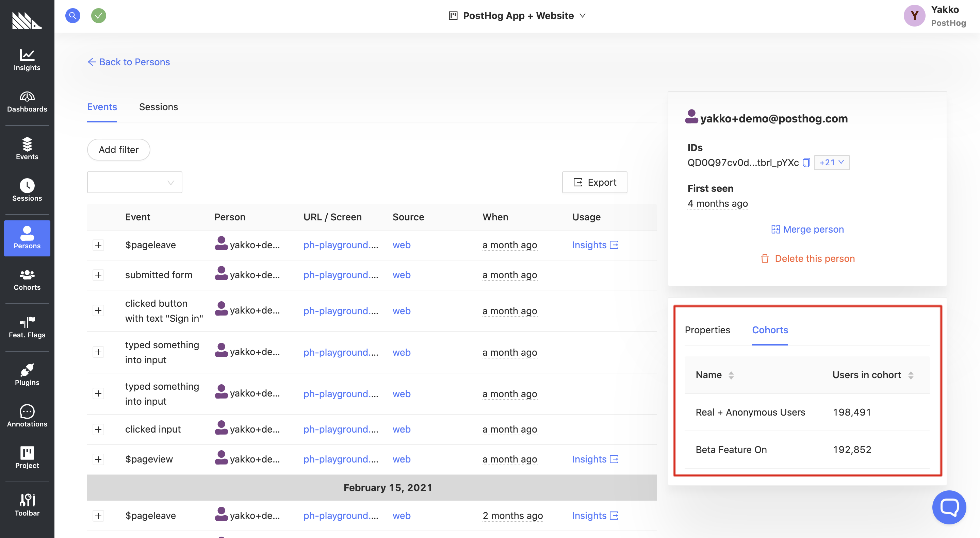Click Merge person

[807, 229]
